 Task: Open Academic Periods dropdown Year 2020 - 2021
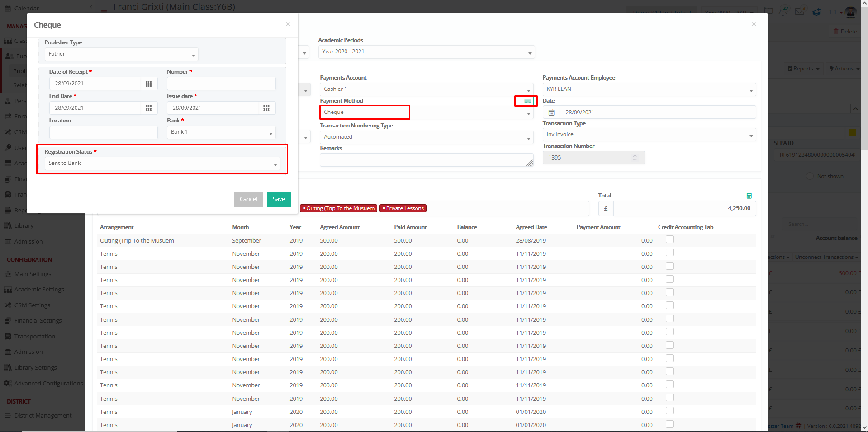tap(427, 52)
